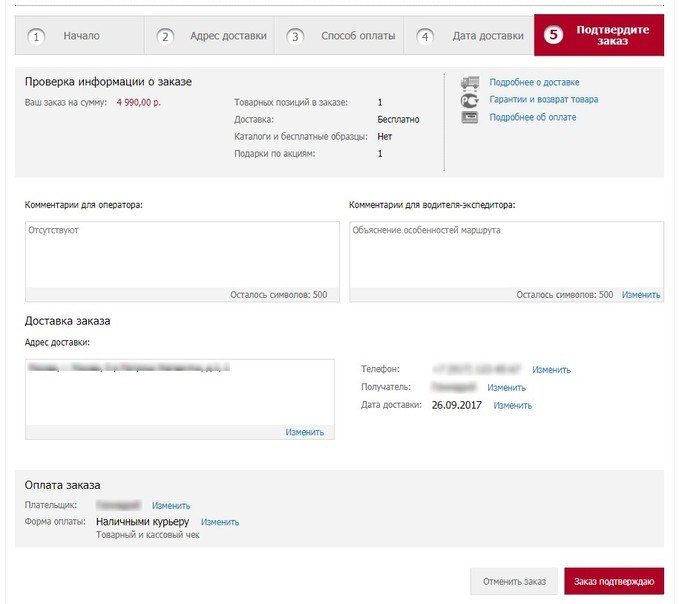Click the Доставка заказа heading
The width and height of the screenshot is (679, 604).
(68, 321)
